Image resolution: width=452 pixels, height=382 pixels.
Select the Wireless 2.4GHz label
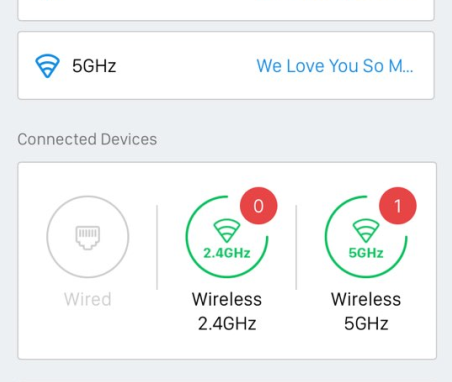point(227,311)
